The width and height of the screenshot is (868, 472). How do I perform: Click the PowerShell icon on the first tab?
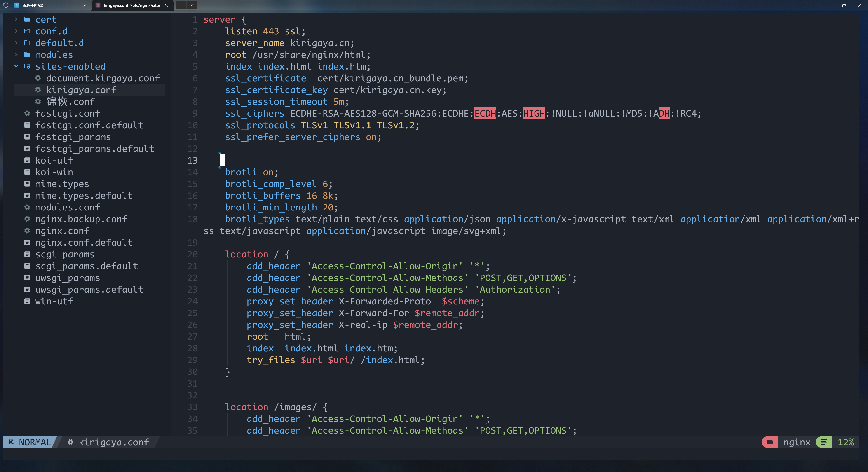(16, 5)
